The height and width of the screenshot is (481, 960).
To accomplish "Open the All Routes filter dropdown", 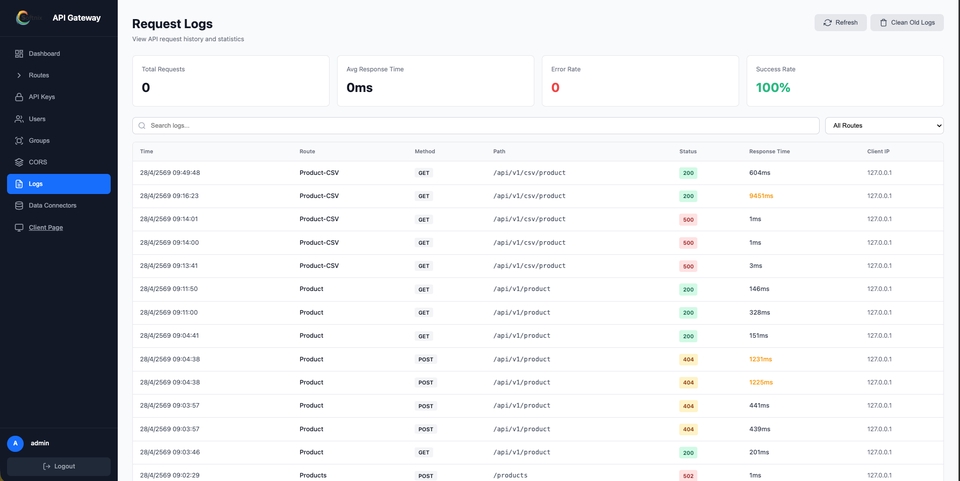I will [884, 125].
